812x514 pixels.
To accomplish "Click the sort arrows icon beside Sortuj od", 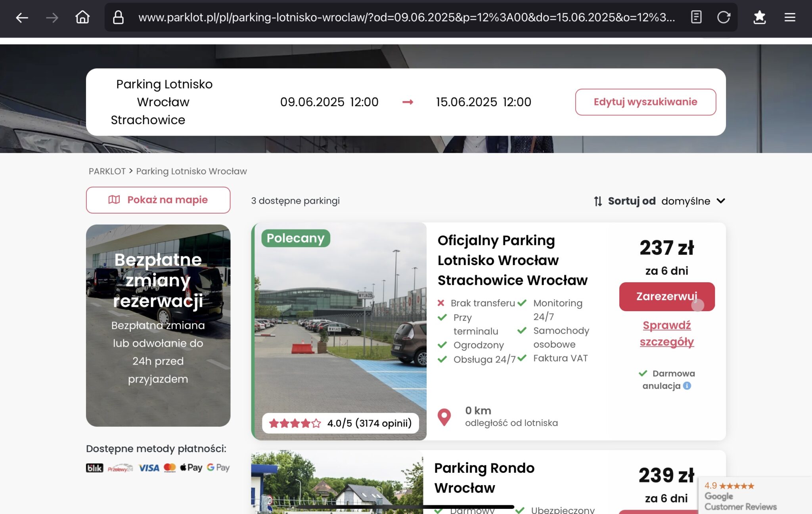I will point(598,201).
